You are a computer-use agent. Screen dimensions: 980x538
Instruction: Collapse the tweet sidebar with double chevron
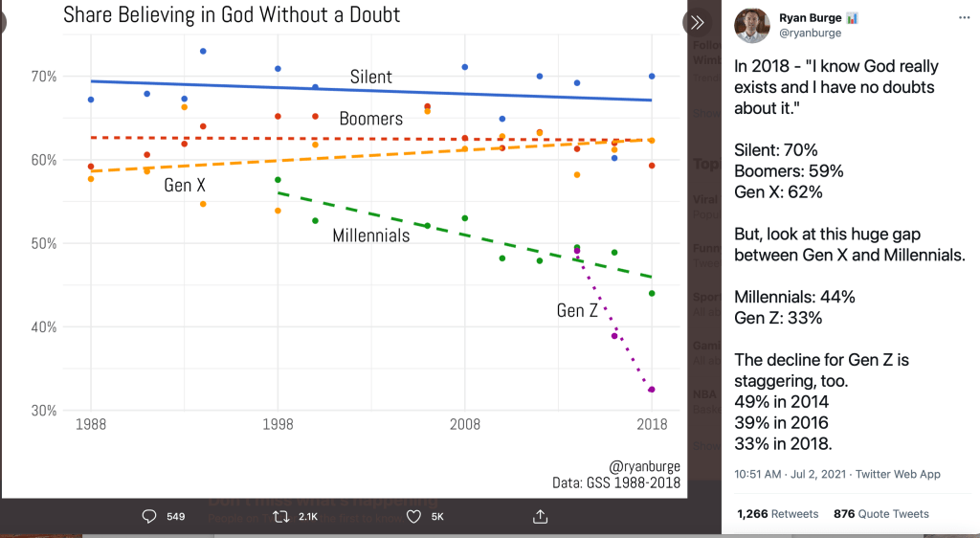[x=697, y=23]
